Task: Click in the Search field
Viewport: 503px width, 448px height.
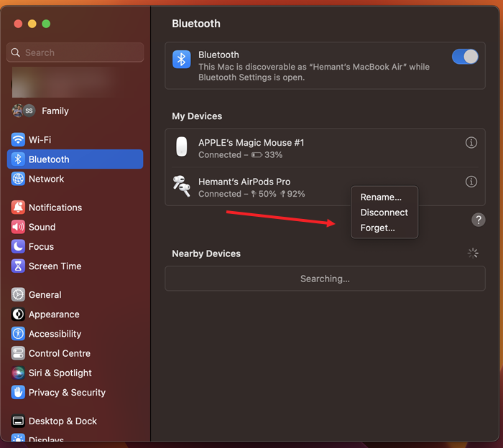Action: 75,52
